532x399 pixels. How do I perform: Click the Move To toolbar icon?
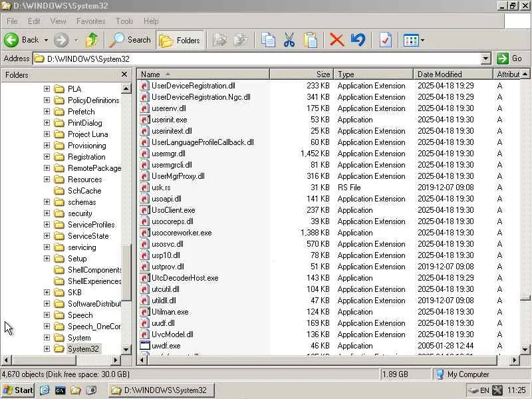click(220, 40)
